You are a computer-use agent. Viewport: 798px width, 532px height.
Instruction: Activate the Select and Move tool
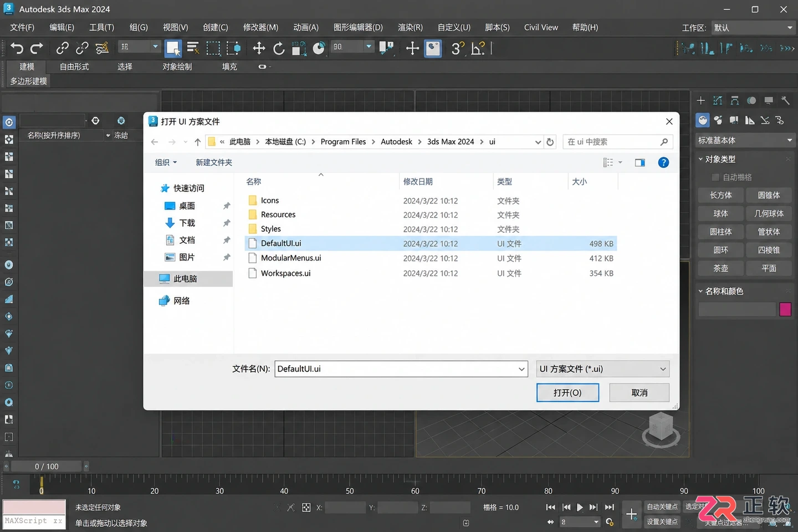tap(259, 49)
